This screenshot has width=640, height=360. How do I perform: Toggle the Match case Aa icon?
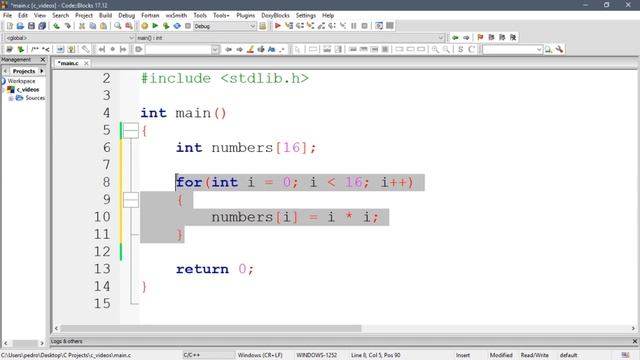pyautogui.click(x=271, y=49)
